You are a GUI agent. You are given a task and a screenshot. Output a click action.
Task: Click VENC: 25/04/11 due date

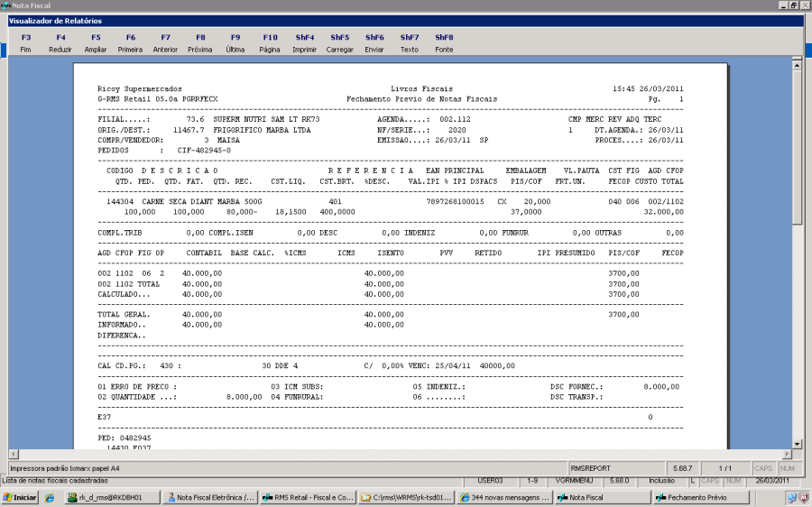439,366
